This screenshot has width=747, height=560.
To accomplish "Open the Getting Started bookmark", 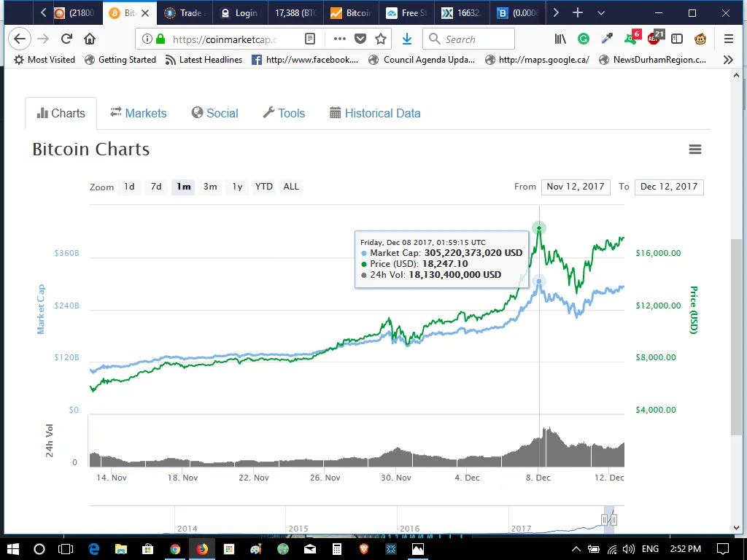I will click(x=120, y=60).
